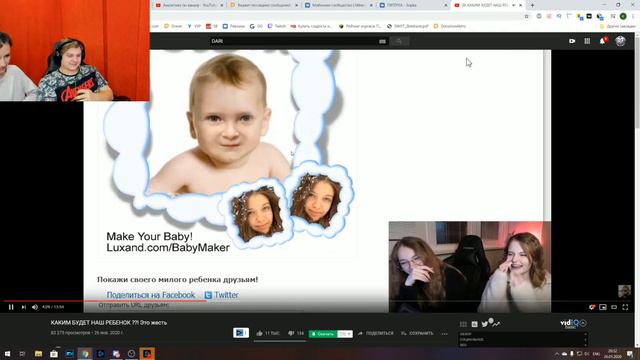Open the three-dot more actions menu

coord(444,334)
